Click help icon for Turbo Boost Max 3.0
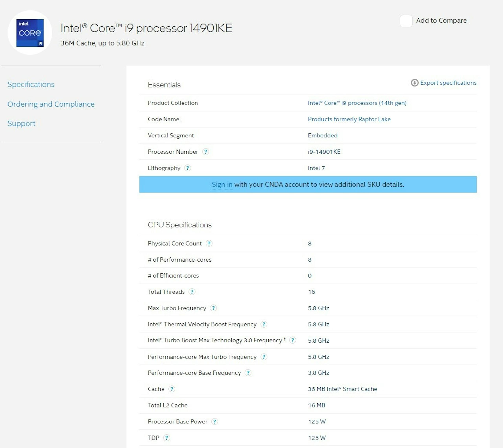 point(293,340)
